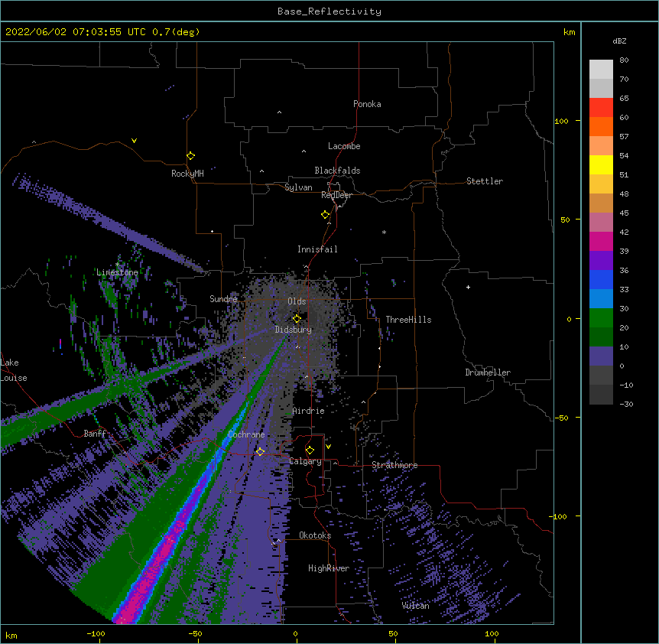Click the RedDeer city label

tap(336, 195)
